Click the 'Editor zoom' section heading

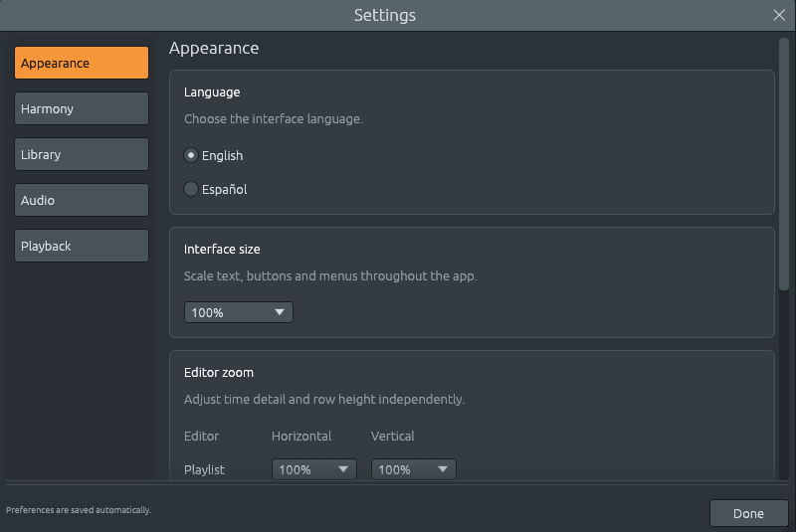coord(219,372)
